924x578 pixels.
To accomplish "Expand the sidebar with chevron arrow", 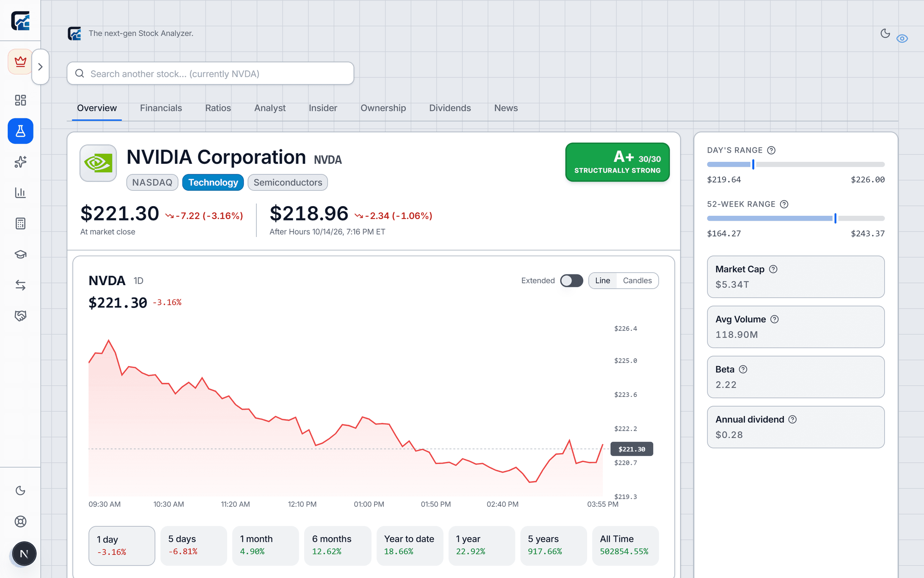I will 40,67.
